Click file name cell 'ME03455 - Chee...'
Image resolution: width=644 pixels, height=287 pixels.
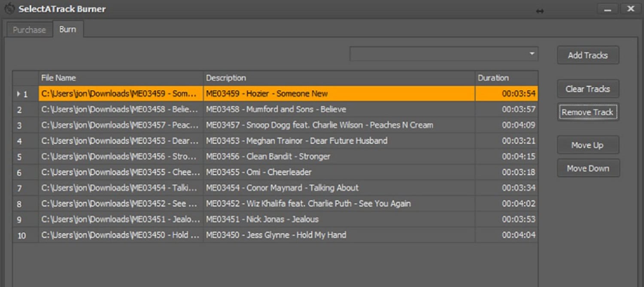point(121,172)
